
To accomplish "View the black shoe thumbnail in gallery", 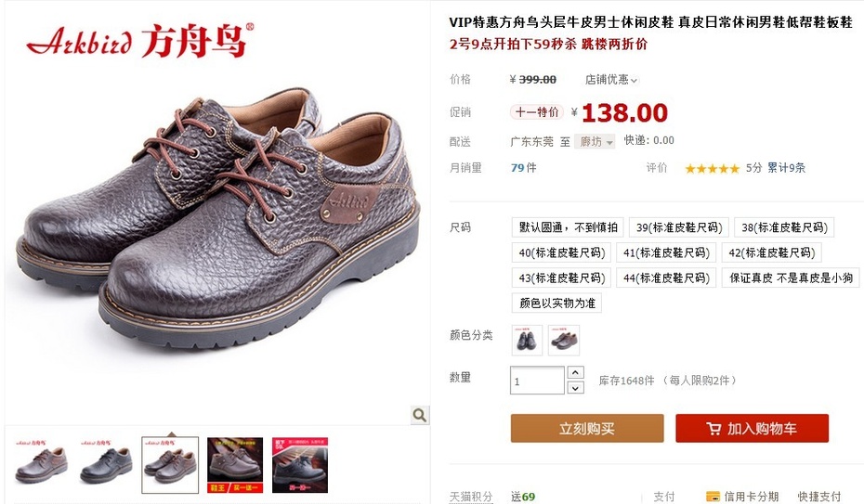I will [106, 465].
